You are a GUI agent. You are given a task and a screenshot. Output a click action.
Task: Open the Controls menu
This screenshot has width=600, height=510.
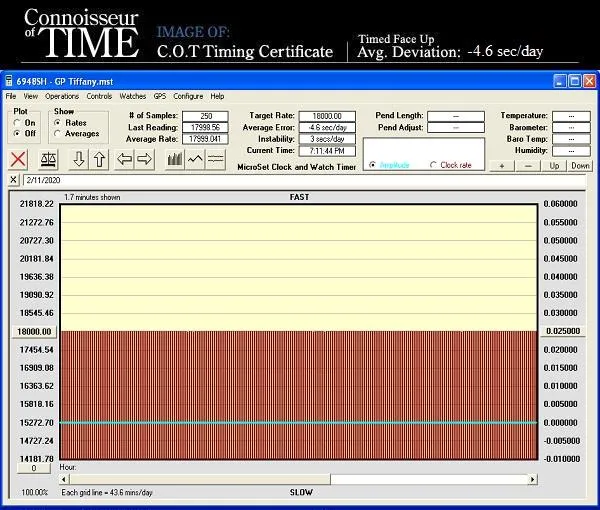tap(99, 96)
